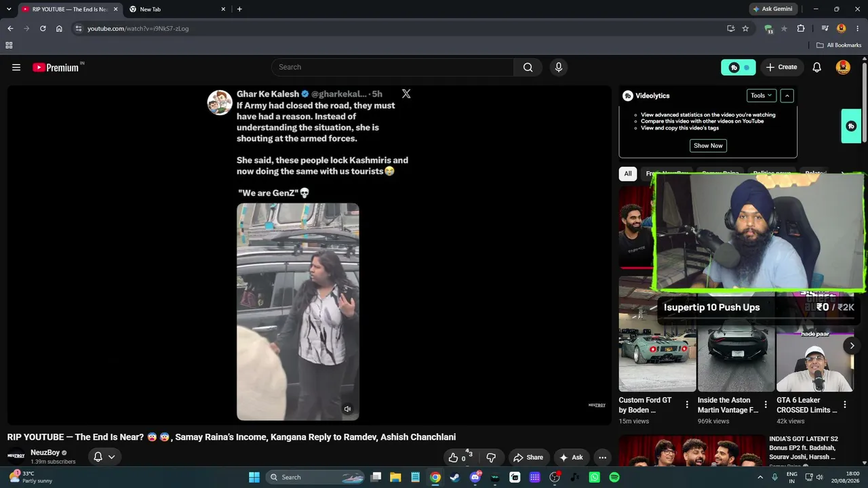Open YouTube notifications bell

(x=817, y=67)
